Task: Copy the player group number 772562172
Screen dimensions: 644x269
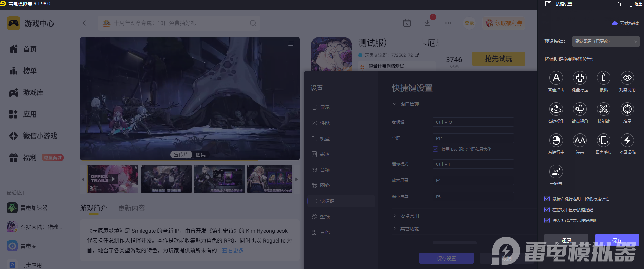Action: click(x=417, y=55)
